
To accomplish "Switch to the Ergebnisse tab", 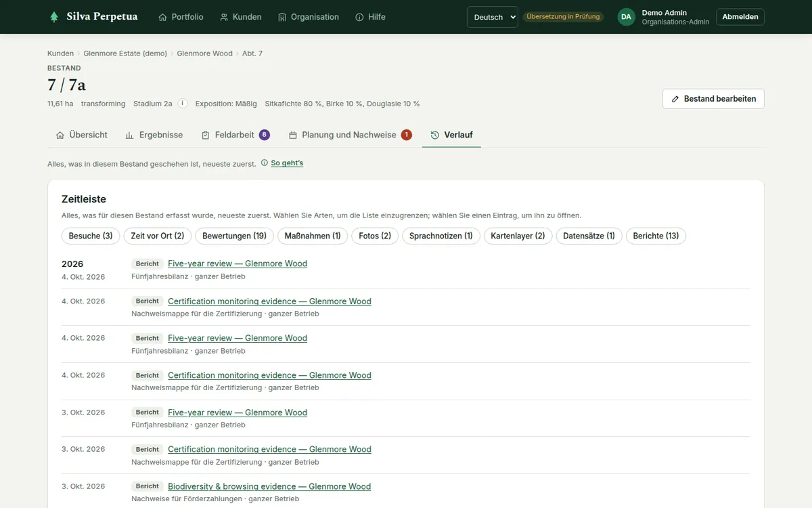I will 154,135.
